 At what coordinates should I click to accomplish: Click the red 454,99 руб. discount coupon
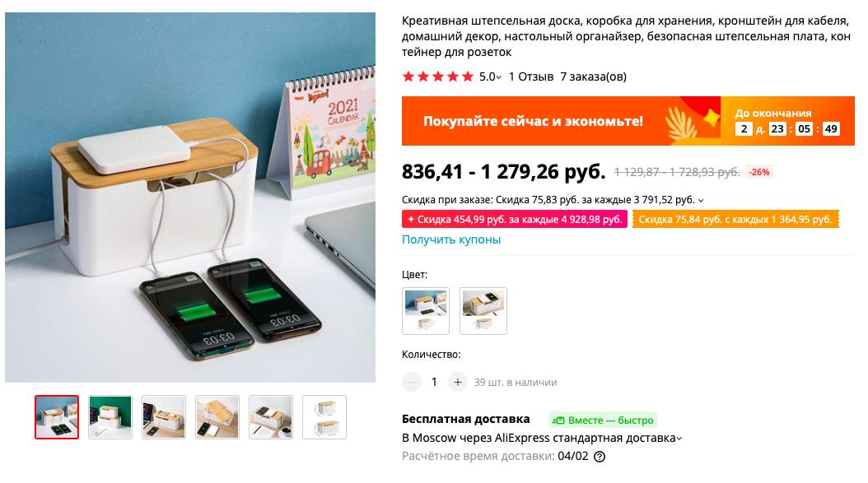pos(514,219)
